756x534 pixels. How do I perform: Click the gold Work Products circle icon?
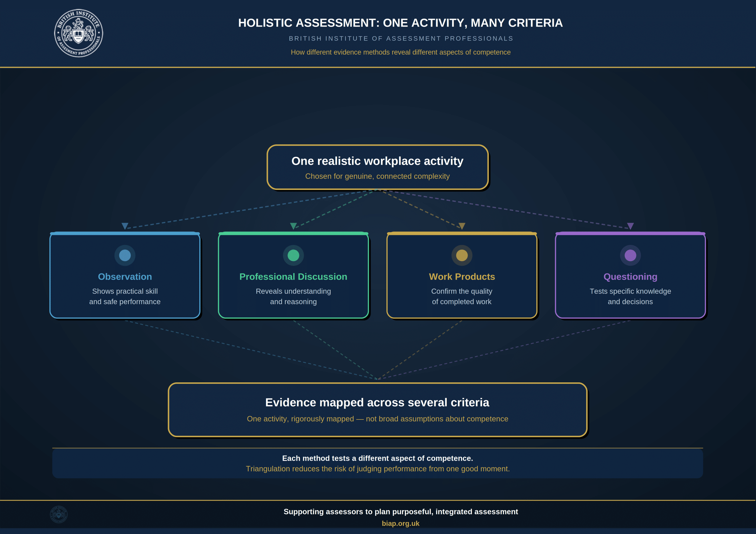pyautogui.click(x=462, y=255)
